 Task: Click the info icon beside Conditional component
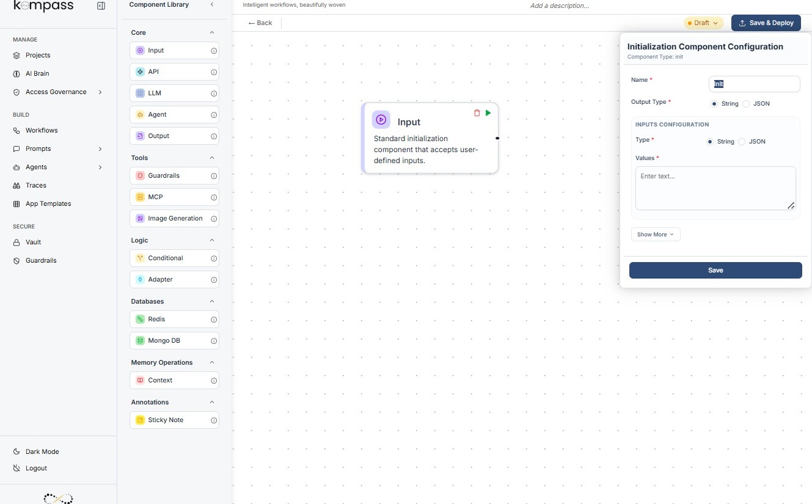point(214,258)
